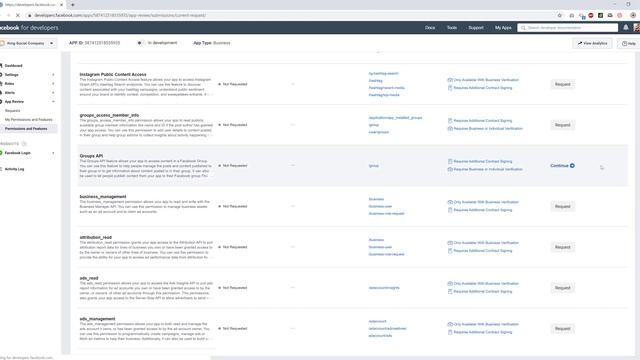The width and height of the screenshot is (640, 360).
Task: Open the browser profile icon beside the extensions
Action: (x=633, y=15)
